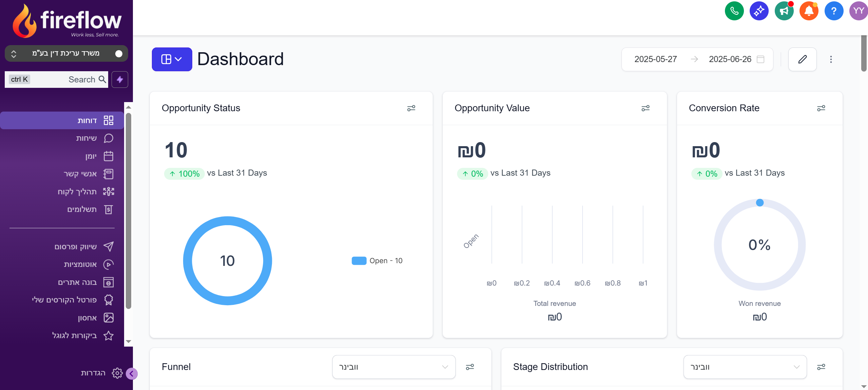Toggle the switch beside the company name
Screen dimensions: 868x390
[118, 54]
